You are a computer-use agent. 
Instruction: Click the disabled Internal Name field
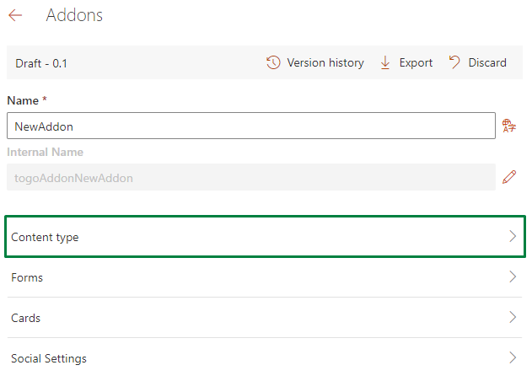click(x=251, y=177)
